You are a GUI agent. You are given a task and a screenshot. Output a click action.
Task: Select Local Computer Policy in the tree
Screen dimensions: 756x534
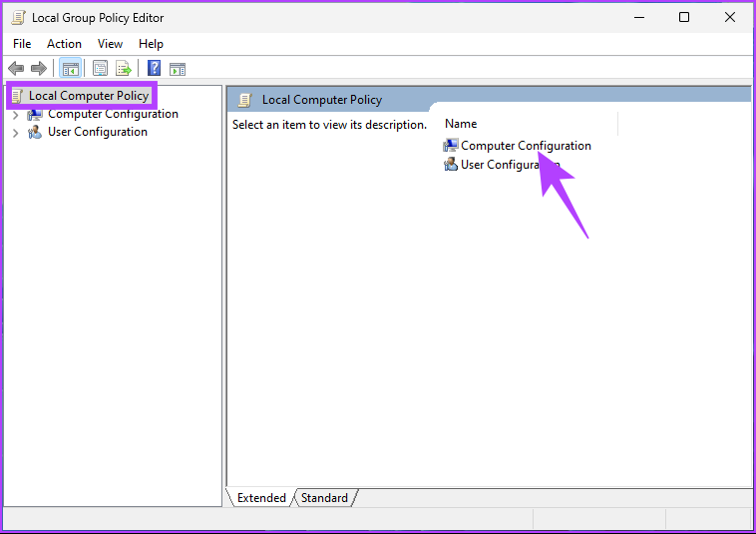88,96
